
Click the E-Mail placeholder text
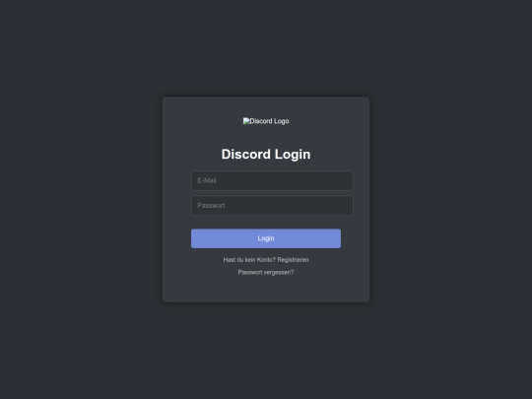[207, 180]
